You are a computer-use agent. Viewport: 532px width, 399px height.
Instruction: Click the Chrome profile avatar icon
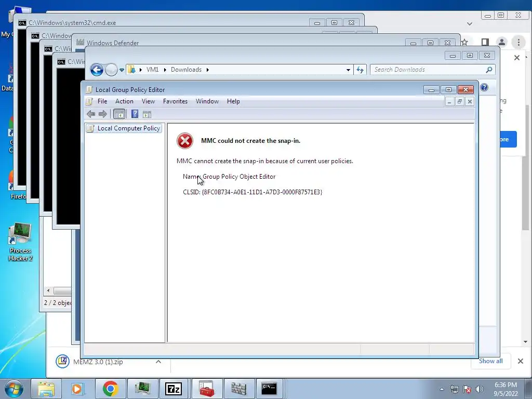(x=501, y=42)
